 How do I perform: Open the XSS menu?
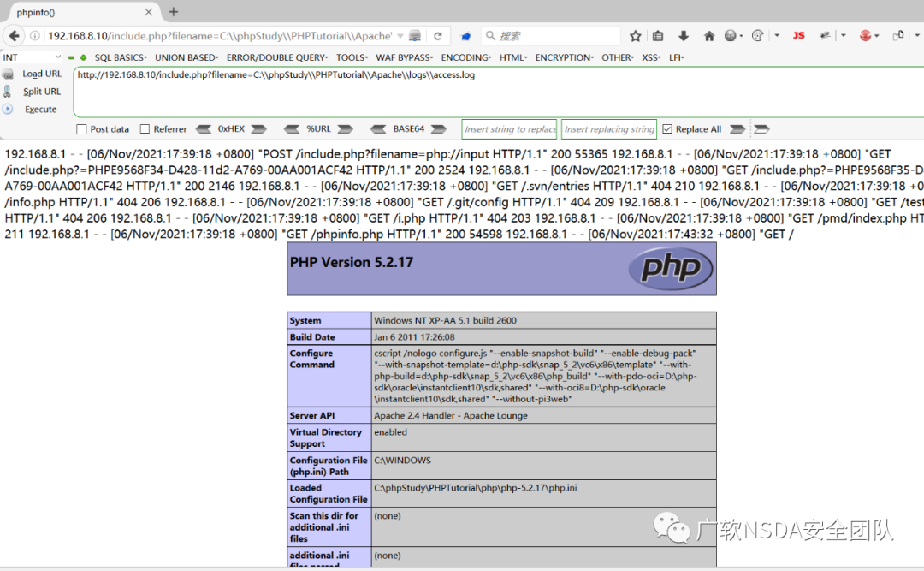[652, 57]
